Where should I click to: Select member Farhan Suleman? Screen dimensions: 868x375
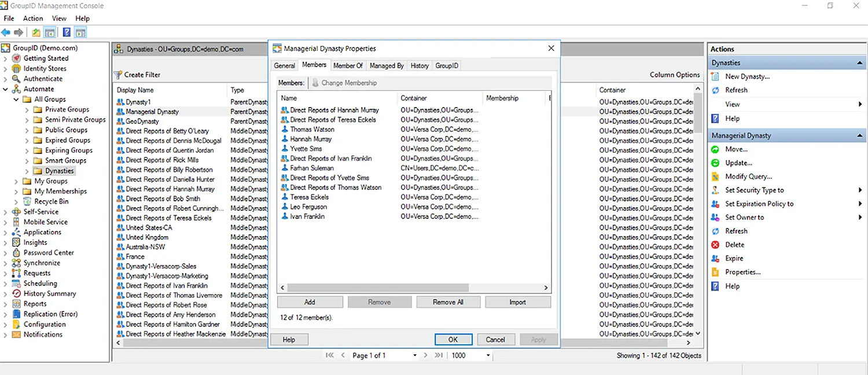(311, 168)
